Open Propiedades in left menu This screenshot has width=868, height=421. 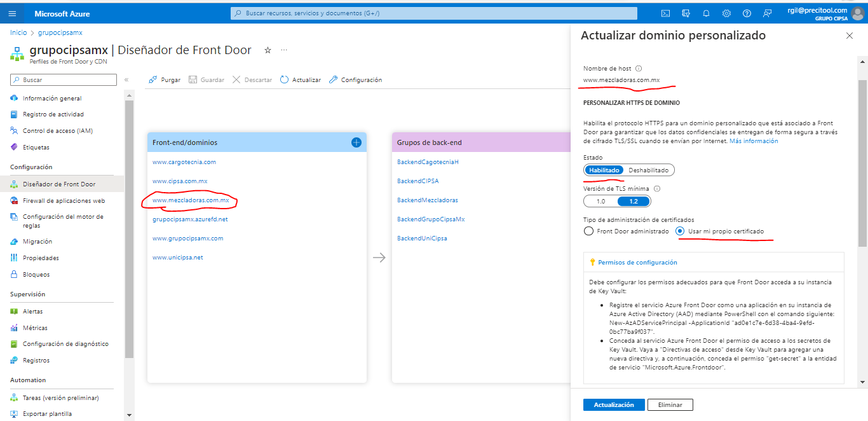pyautogui.click(x=41, y=258)
